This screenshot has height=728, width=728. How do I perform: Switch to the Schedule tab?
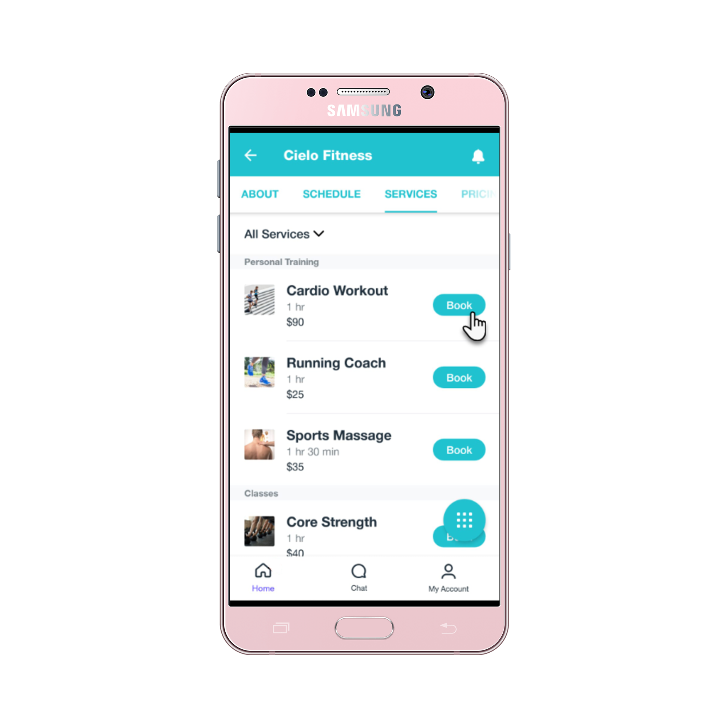(332, 193)
